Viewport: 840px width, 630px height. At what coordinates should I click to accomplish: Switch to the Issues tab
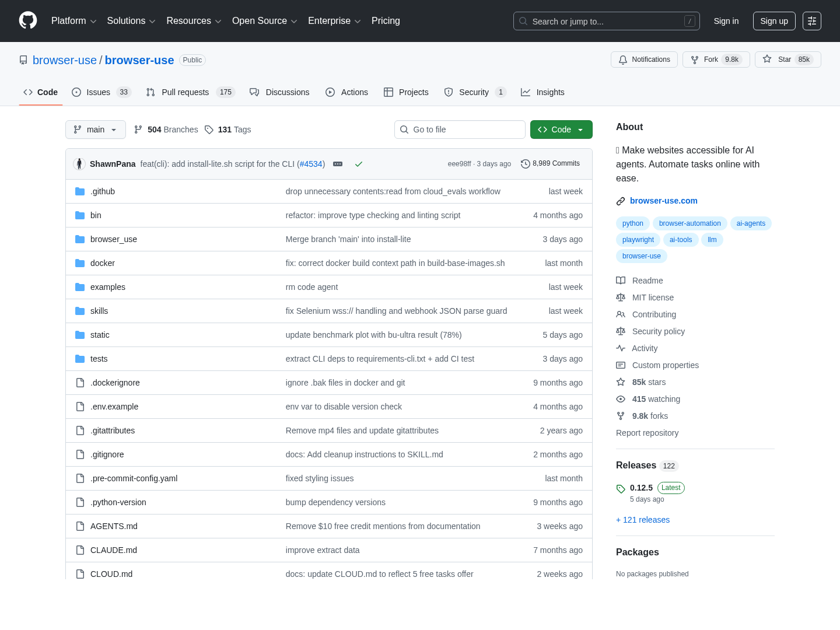98,92
